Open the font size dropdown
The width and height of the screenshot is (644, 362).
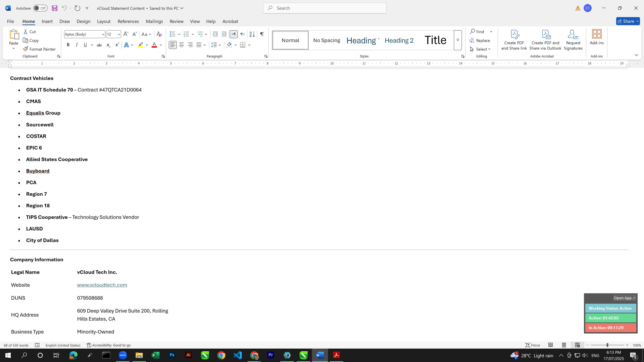[x=119, y=34]
